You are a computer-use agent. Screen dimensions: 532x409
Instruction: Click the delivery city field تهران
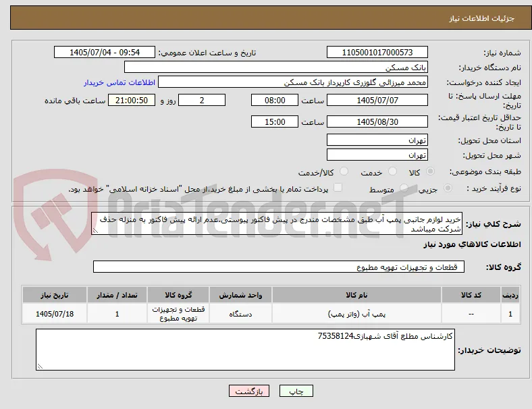tap(377, 155)
